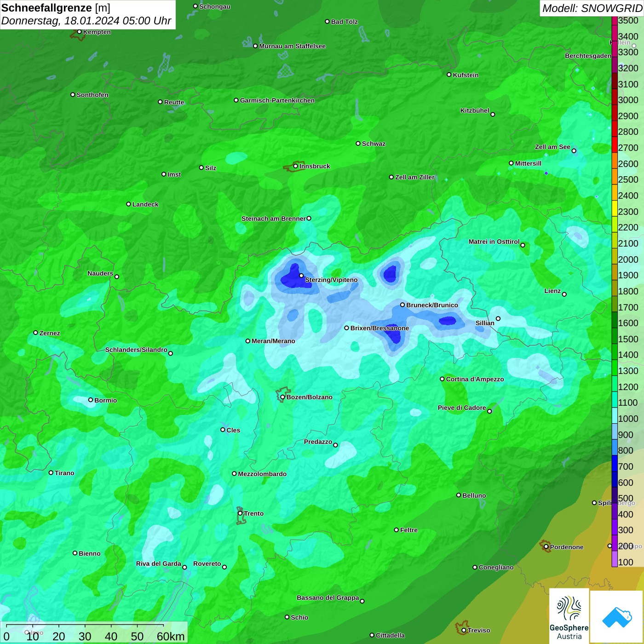The image size is (644, 644).
Task: Select the Innsbruck city marker dot
Action: click(x=295, y=166)
